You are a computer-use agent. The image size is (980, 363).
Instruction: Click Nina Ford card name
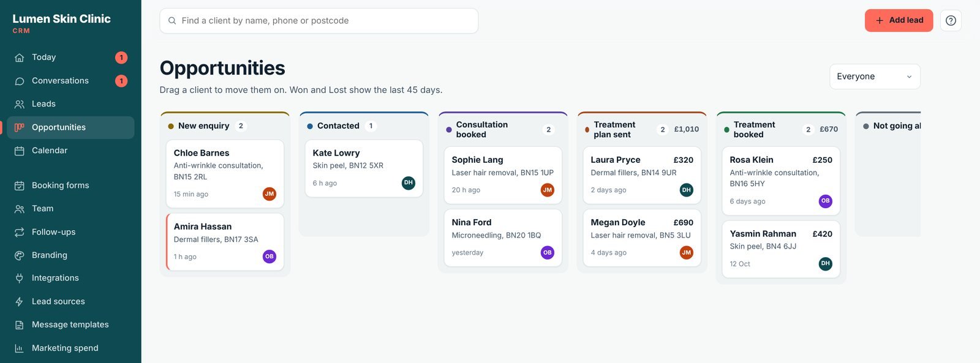pyautogui.click(x=472, y=222)
